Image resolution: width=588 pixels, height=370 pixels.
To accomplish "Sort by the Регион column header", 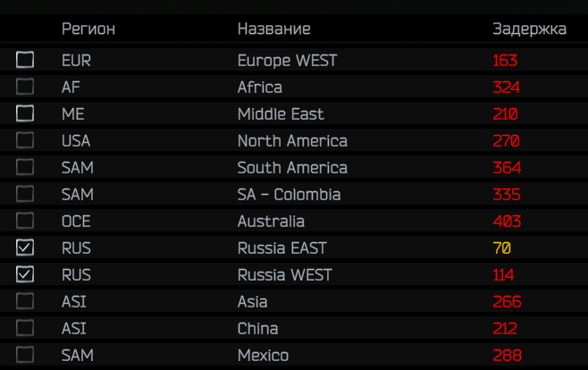I will pyautogui.click(x=88, y=29).
